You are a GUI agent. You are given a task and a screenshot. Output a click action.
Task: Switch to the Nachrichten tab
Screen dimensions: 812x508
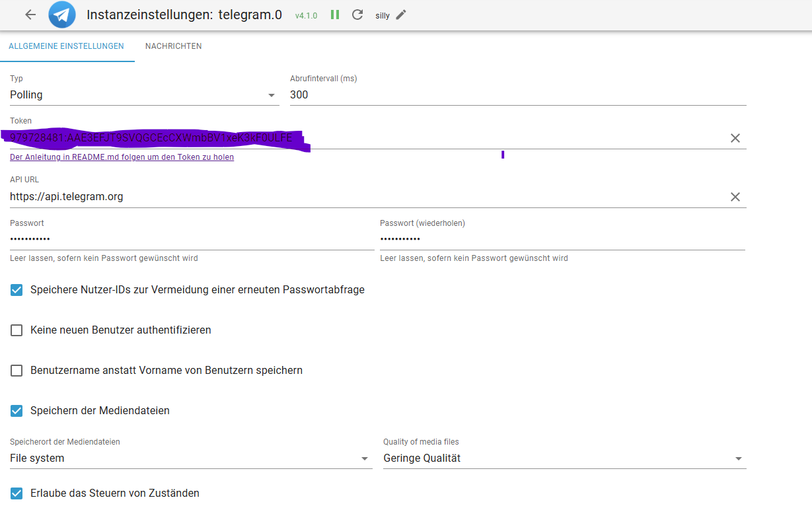(174, 46)
